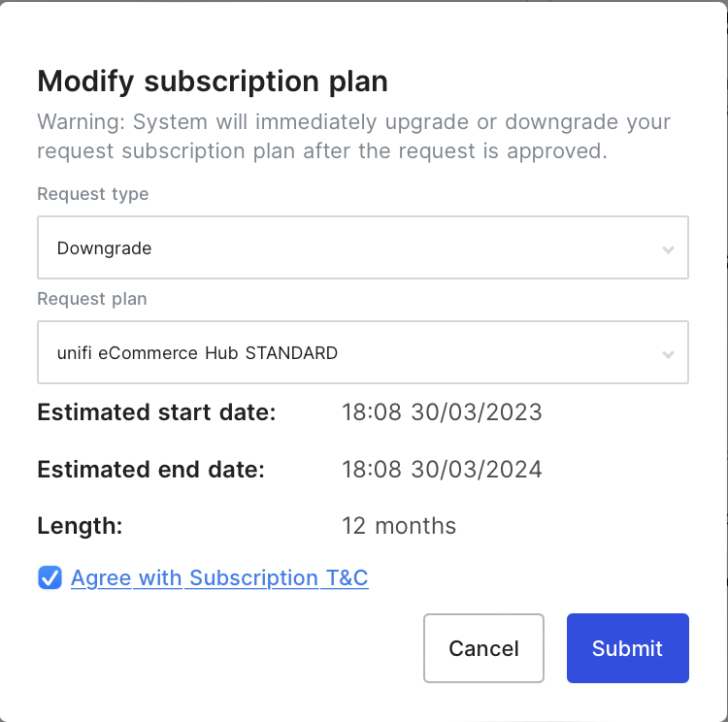Click the Downgrade text in Request type
This screenshot has width=728, height=722.
105,248
